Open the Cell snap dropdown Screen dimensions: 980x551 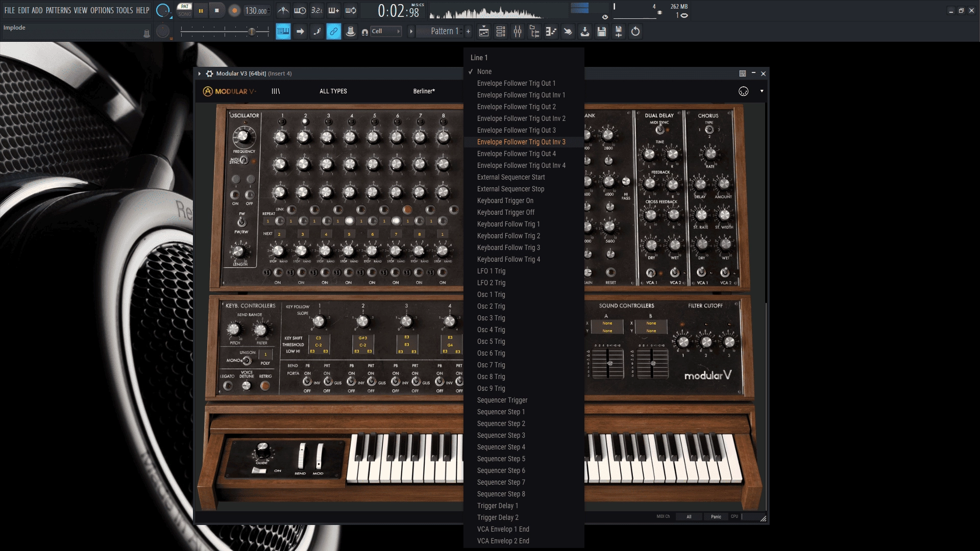click(386, 32)
